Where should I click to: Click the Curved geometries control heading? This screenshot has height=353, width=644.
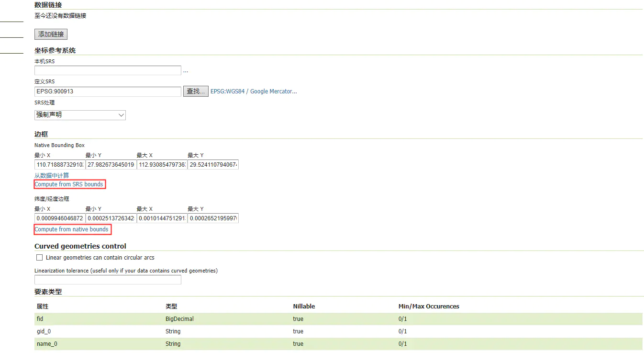(80, 246)
